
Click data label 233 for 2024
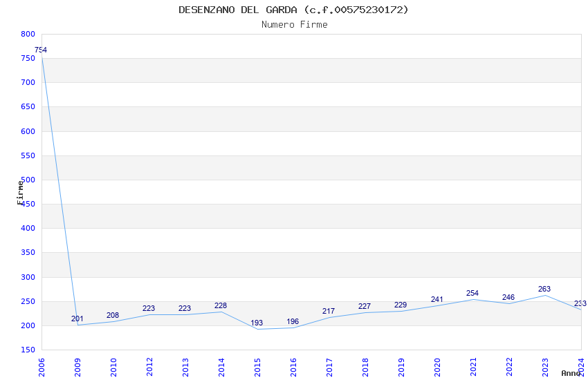(x=580, y=303)
